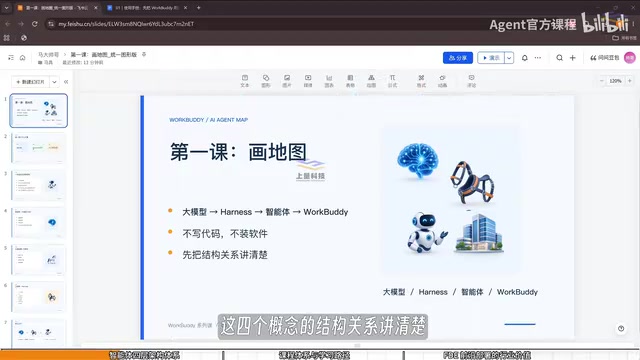Image resolution: width=640 pixels, height=360 pixels.
Task: Go back in the browser
Action: tap(8, 24)
